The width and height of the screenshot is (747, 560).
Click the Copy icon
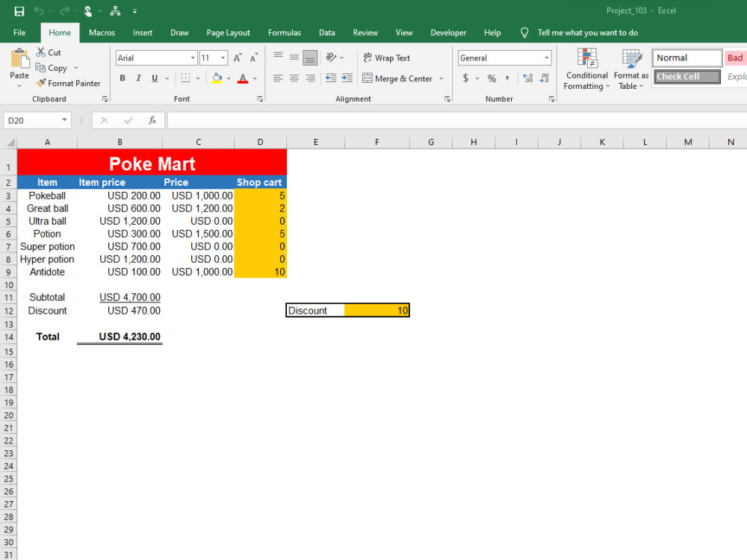click(40, 68)
